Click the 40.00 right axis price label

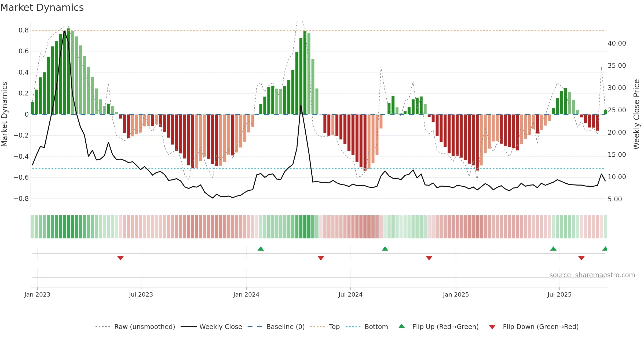pos(617,43)
